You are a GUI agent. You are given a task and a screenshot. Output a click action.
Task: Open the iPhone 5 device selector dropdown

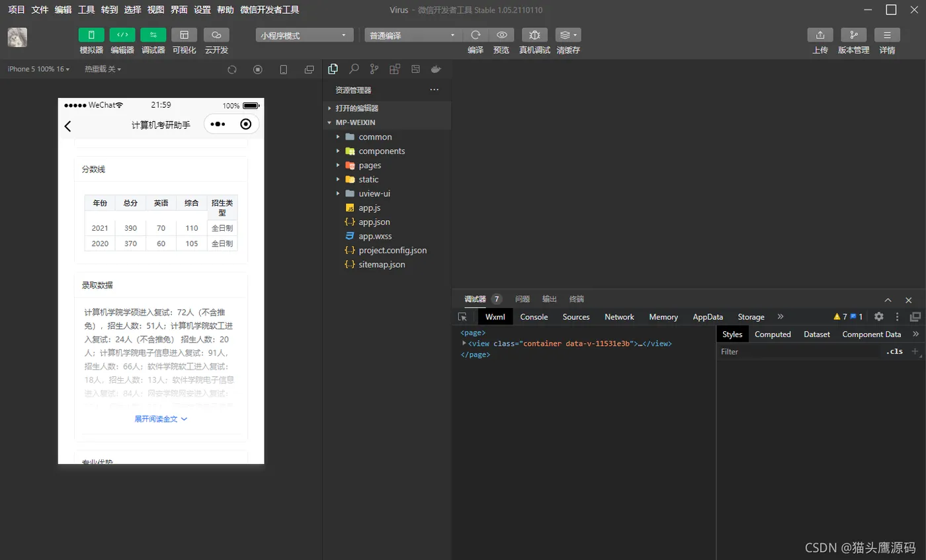tap(38, 69)
